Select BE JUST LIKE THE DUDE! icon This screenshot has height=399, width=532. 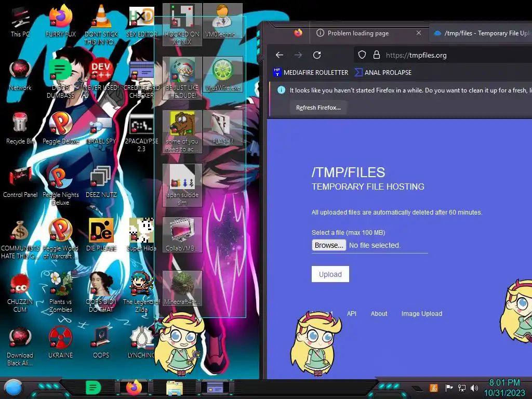click(182, 78)
